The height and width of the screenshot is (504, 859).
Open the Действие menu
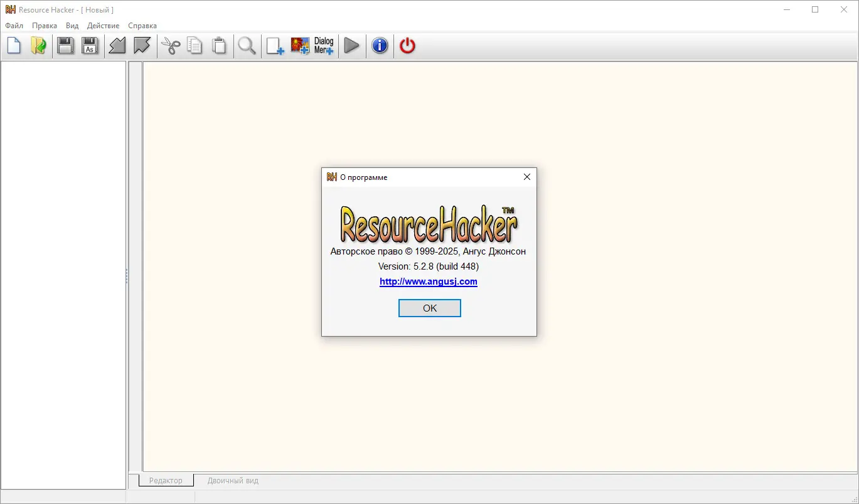pos(104,26)
